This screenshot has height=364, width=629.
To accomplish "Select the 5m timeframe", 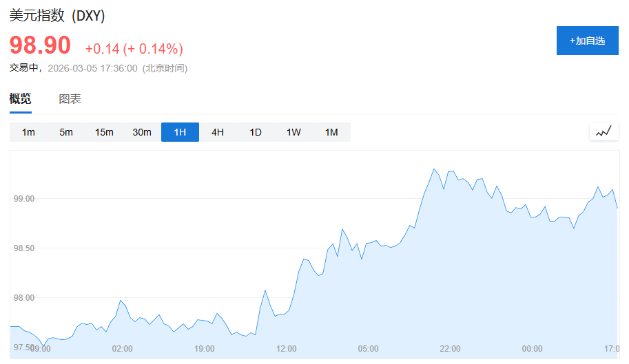I will click(x=66, y=132).
